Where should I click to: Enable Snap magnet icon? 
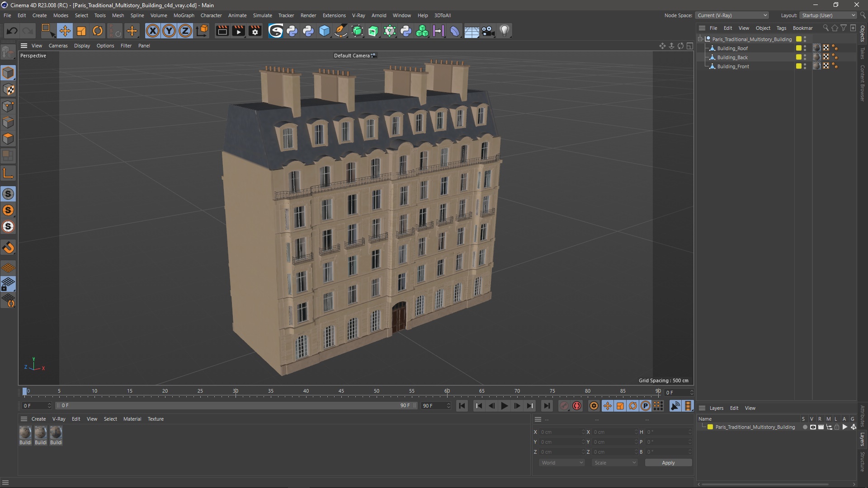8,248
